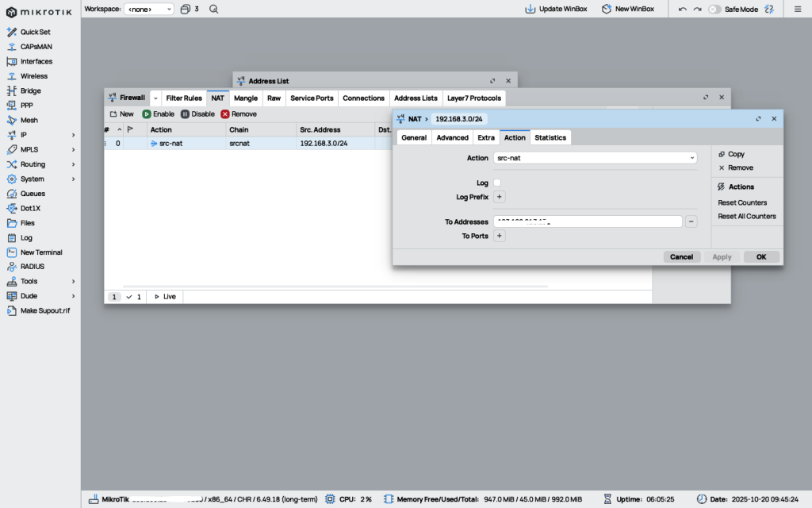Click the green Enable icon in toolbar
The image size is (812, 508).
147,114
